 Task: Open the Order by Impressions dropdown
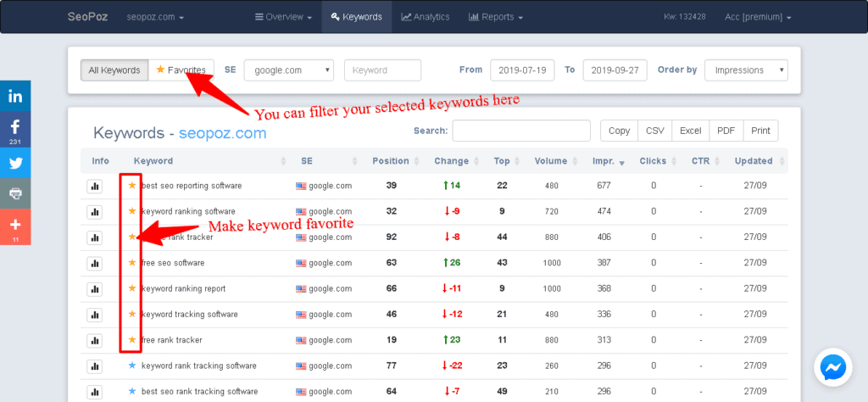click(x=746, y=70)
